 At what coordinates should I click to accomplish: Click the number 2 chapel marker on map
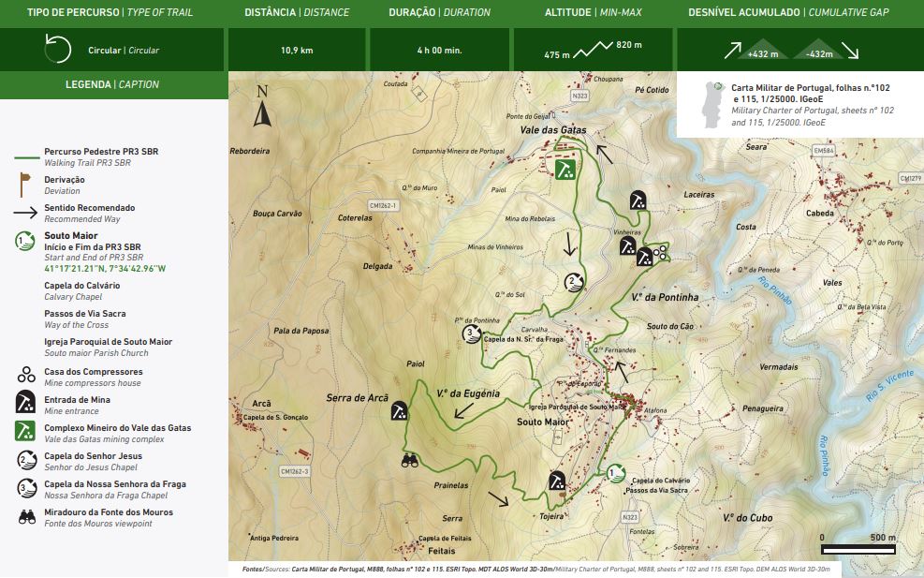[573, 281]
